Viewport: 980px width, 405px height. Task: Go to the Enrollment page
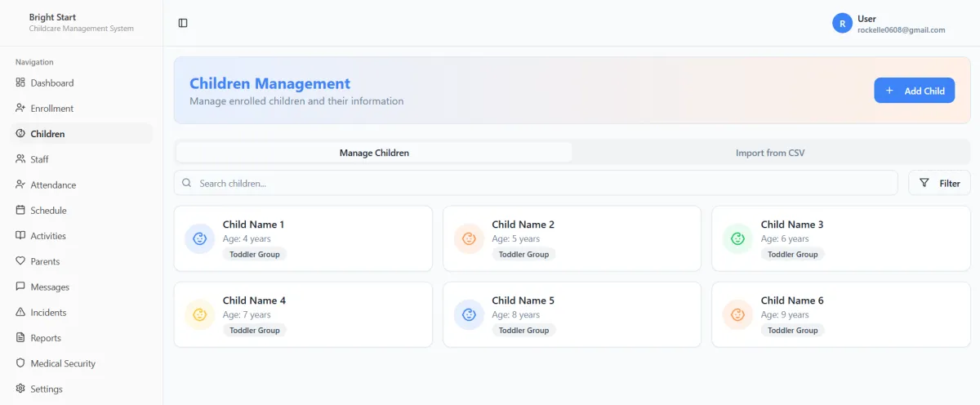click(81, 108)
